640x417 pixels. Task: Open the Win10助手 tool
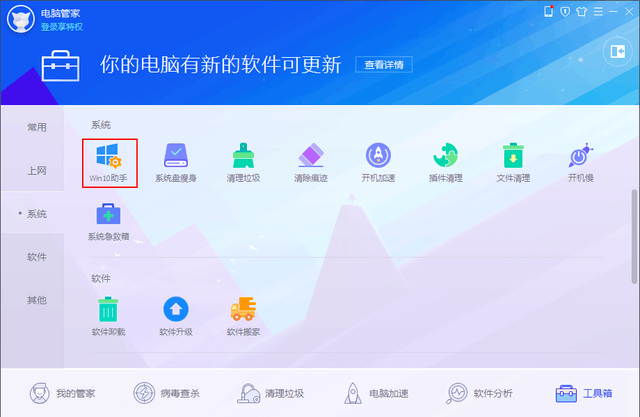point(109,163)
